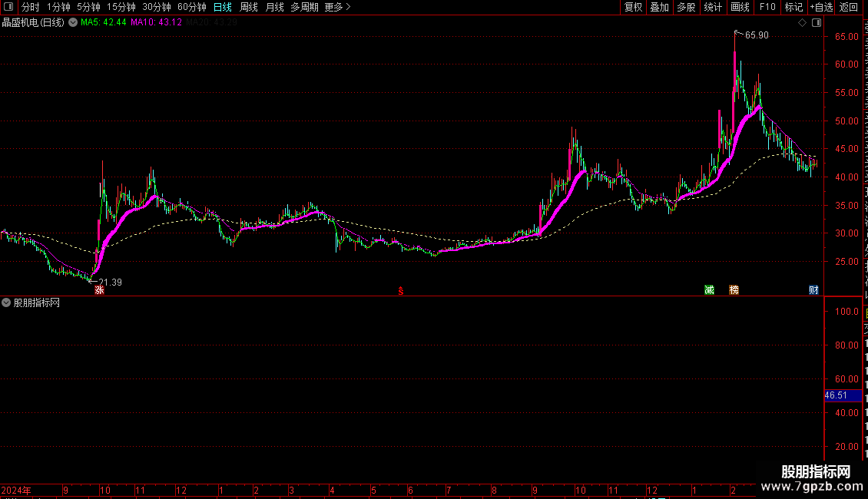Open the 多周期 multi-period view

tap(304, 7)
